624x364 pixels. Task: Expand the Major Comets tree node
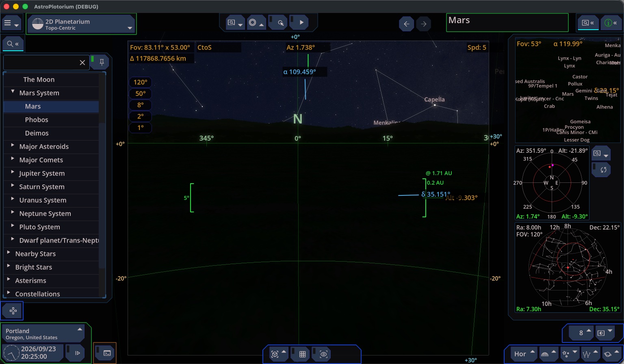13,159
